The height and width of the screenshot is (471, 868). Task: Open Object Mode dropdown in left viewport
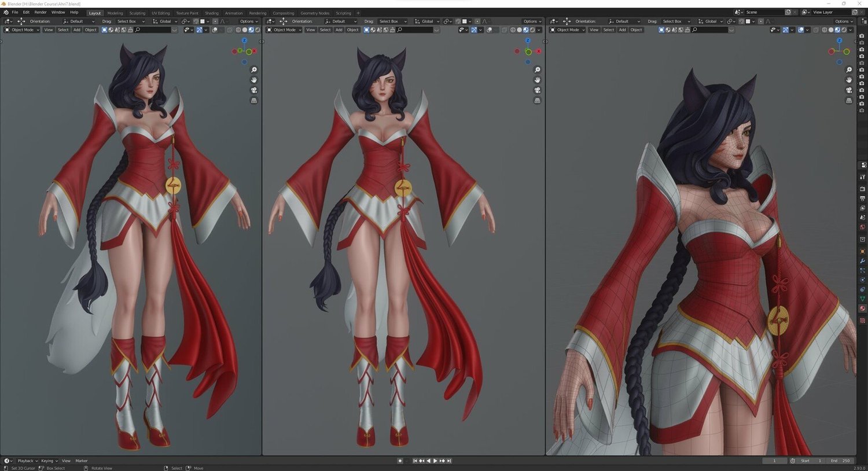point(22,30)
